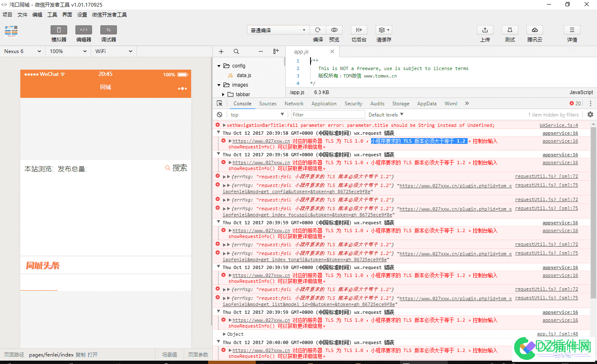Switch to the Sources tab
Image resolution: width=597 pixels, height=364 pixels.
(268, 104)
